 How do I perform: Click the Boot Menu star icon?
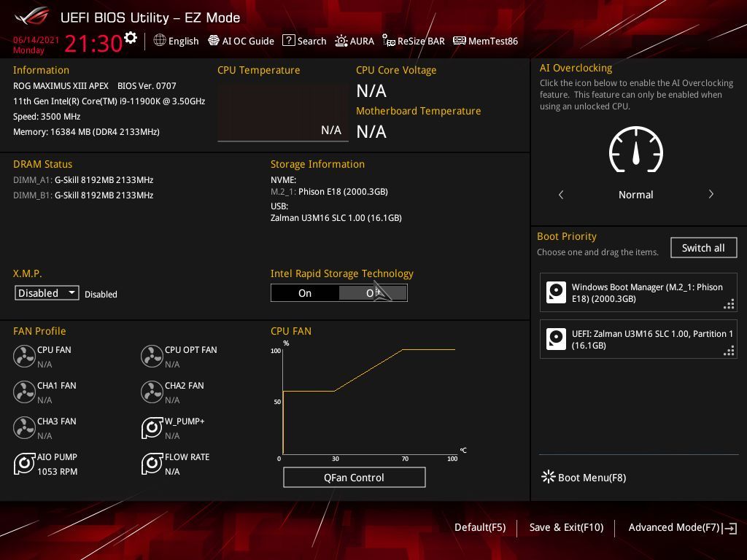click(x=549, y=477)
